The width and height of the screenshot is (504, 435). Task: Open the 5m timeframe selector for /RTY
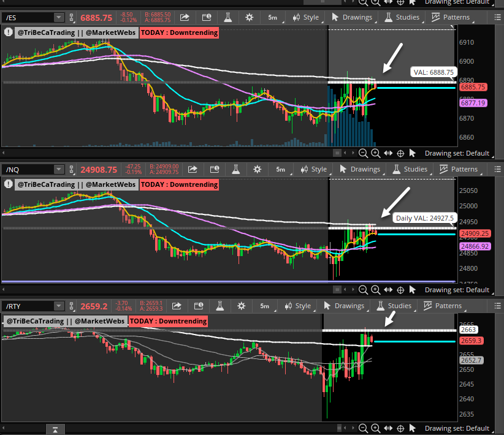[x=266, y=306]
